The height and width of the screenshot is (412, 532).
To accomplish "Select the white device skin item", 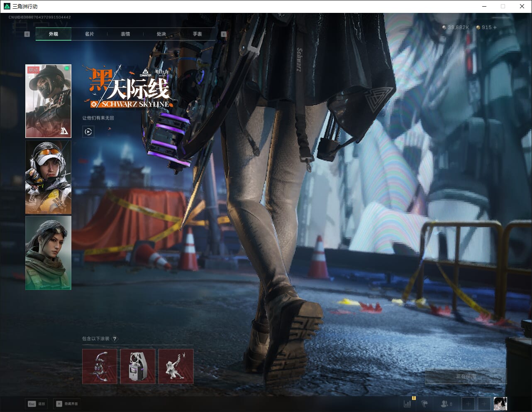I will [x=138, y=366].
